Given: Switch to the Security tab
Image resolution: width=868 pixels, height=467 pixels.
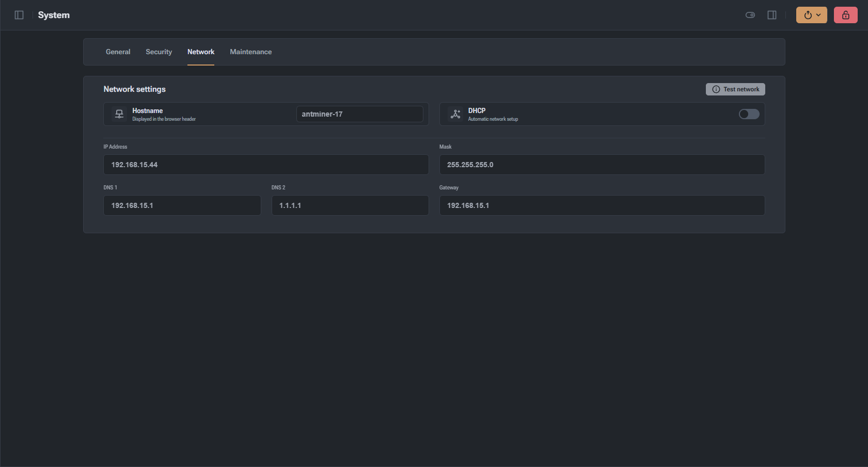Looking at the screenshot, I should tap(159, 52).
